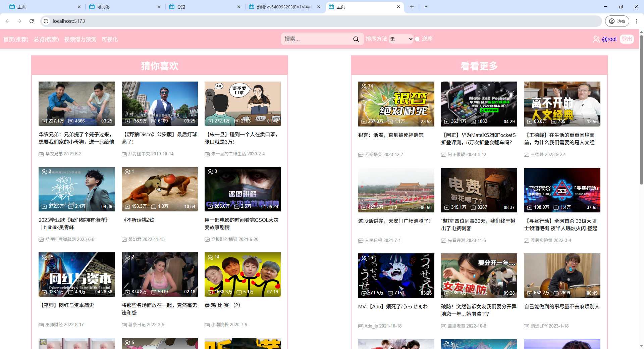Select the 可视化 nav menu item

tap(110, 39)
